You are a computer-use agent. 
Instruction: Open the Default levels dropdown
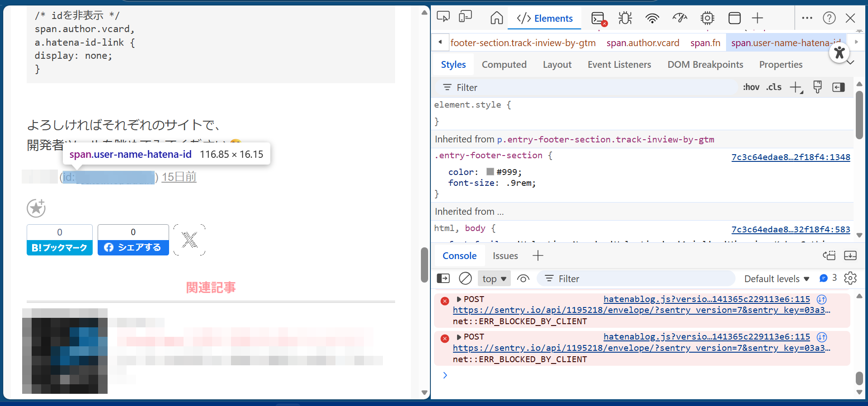pos(776,279)
